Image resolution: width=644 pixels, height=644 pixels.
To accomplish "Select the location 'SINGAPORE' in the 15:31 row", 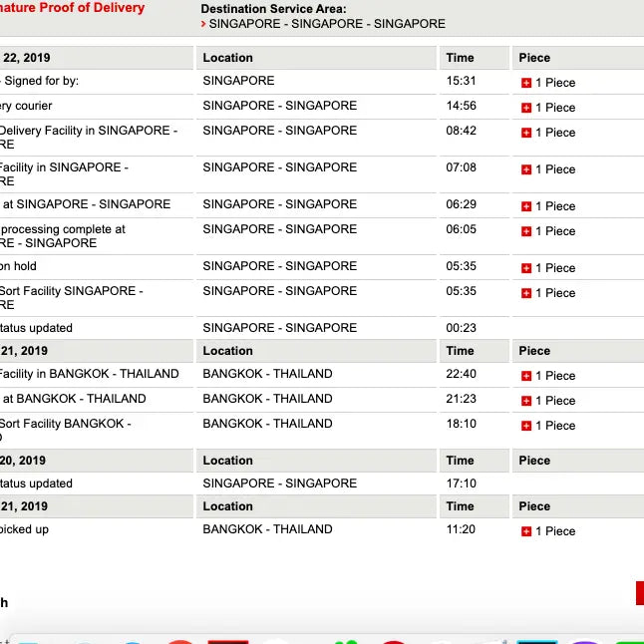I will [238, 81].
